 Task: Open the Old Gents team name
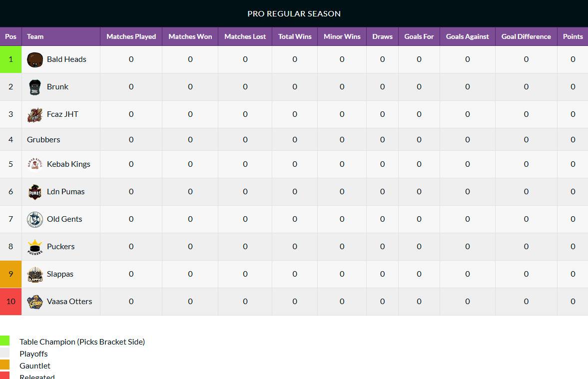click(x=64, y=219)
